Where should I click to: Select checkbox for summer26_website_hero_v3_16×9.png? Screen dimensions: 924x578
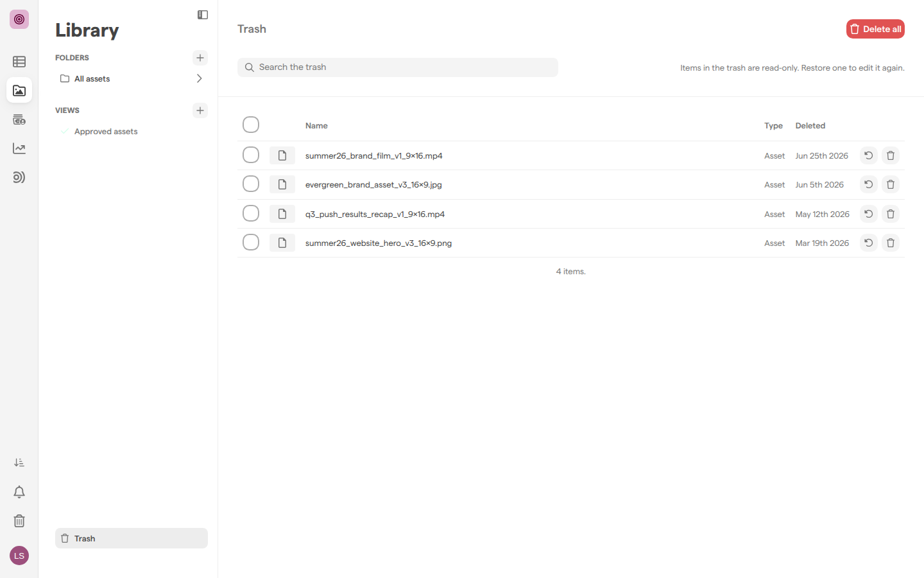251,242
